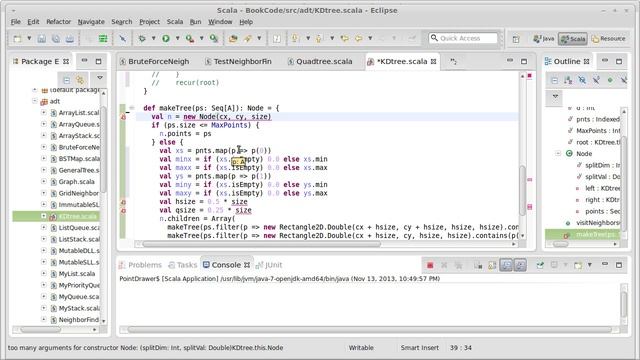640x360 pixels.
Task: Close the KDtree.scala editor tab
Action: pyautogui.click(x=433, y=62)
